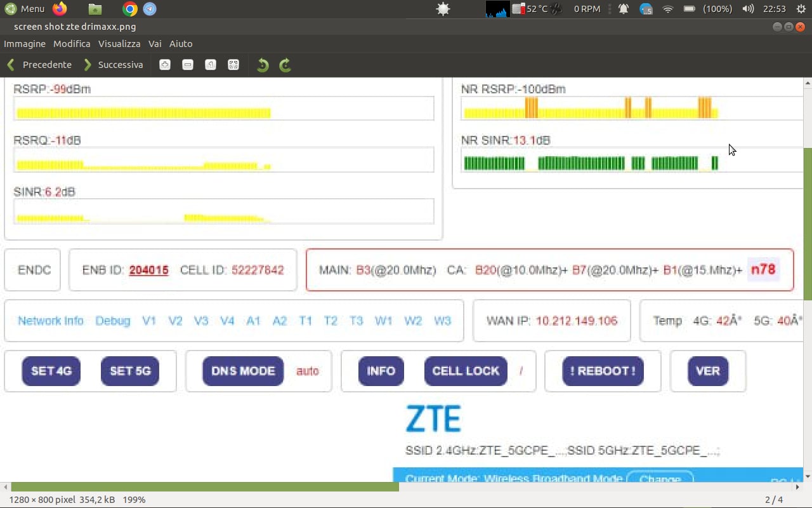Click the SET 5G button
Image resolution: width=812 pixels, height=508 pixels.
point(130,371)
